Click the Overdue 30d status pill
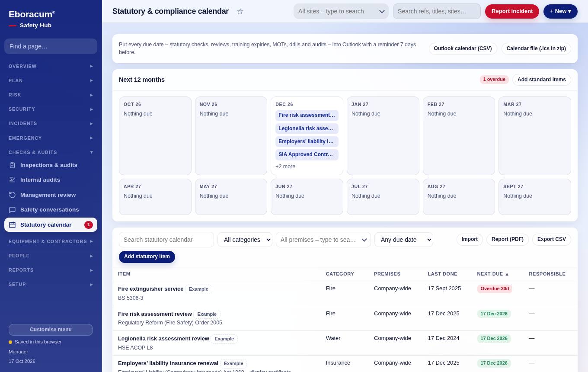588x372 pixels. coord(495,289)
